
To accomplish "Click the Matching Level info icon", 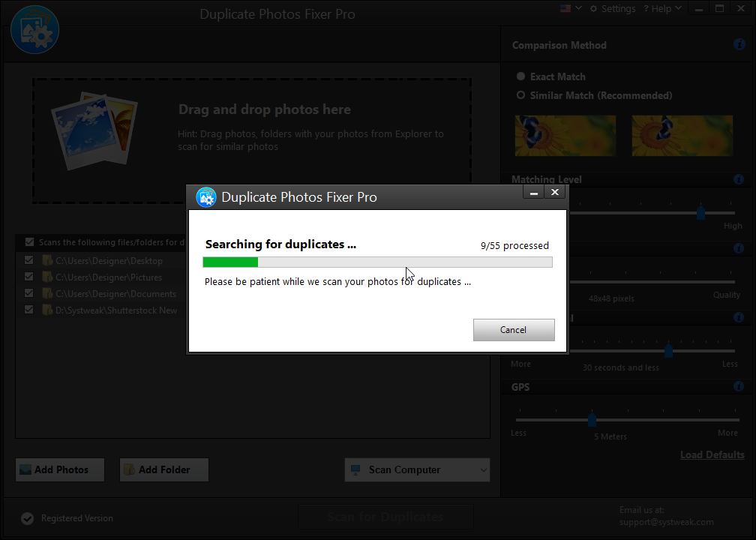I will [x=739, y=179].
